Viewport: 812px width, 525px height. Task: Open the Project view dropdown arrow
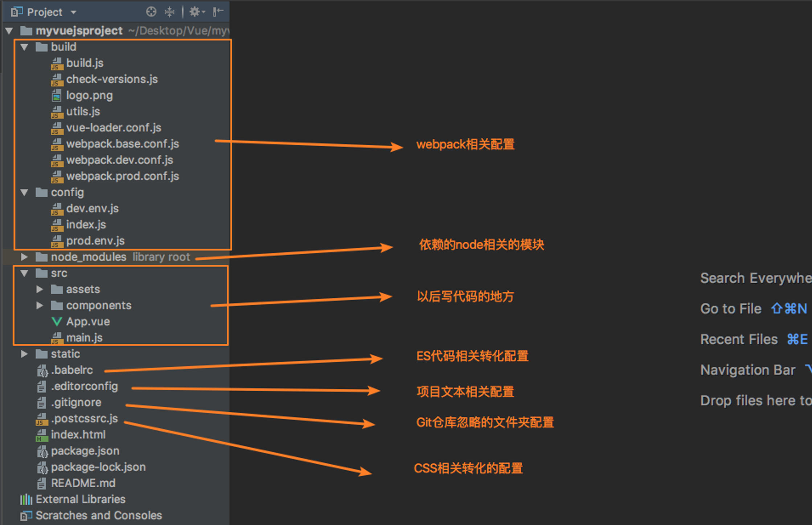click(74, 12)
